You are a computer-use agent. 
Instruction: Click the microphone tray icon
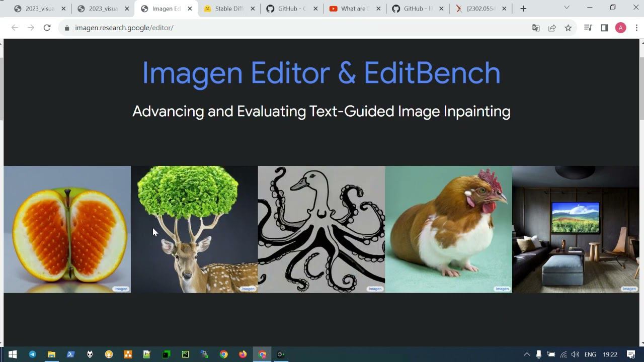tap(539, 354)
